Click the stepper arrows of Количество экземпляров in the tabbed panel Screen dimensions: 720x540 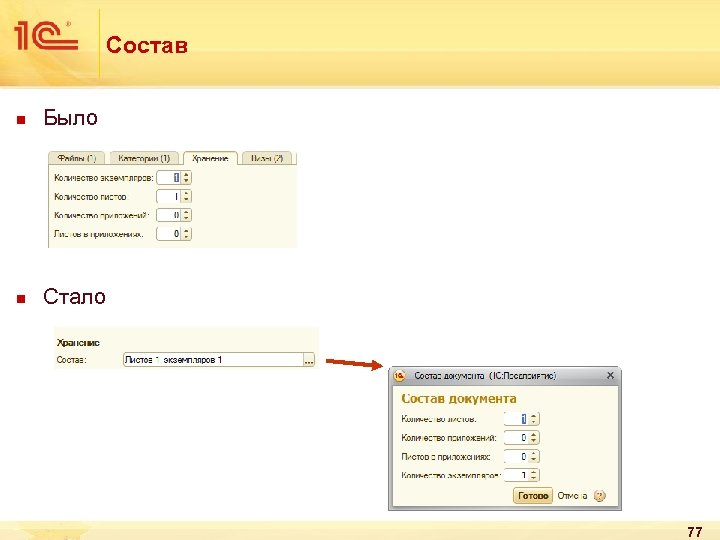click(186, 178)
